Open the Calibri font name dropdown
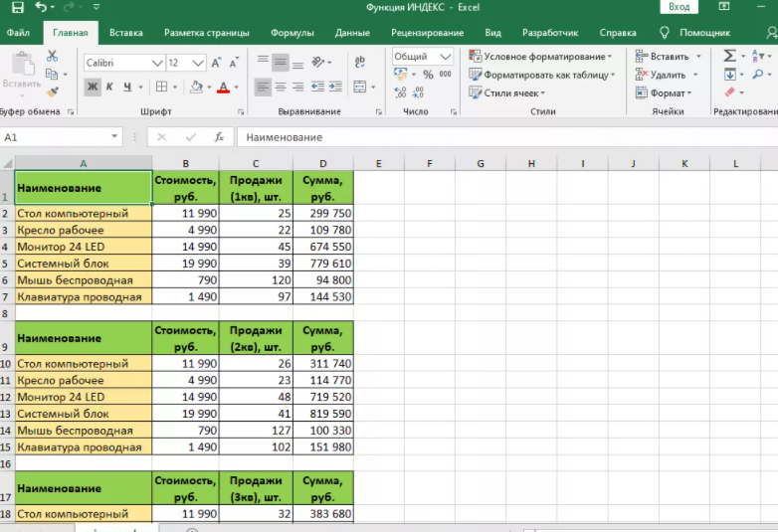 tap(157, 63)
